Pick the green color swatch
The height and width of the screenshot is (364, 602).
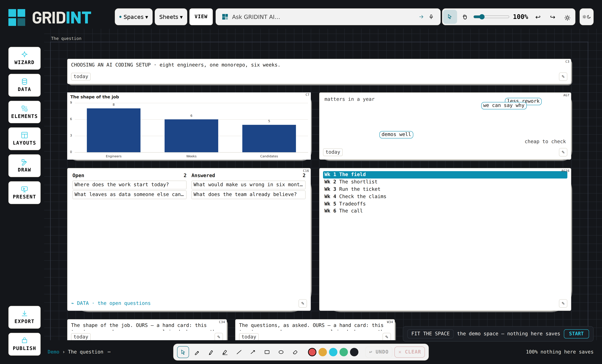click(x=344, y=352)
